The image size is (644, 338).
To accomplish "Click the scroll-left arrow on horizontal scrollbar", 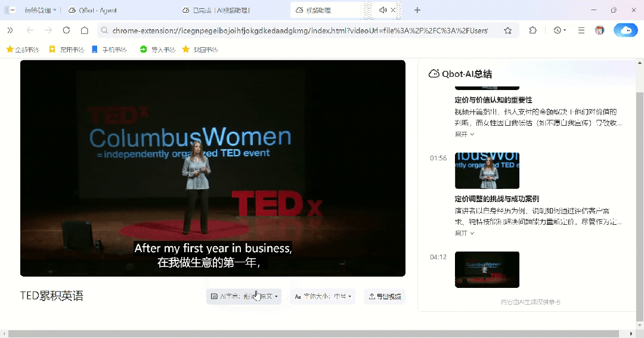I will click(x=4, y=333).
